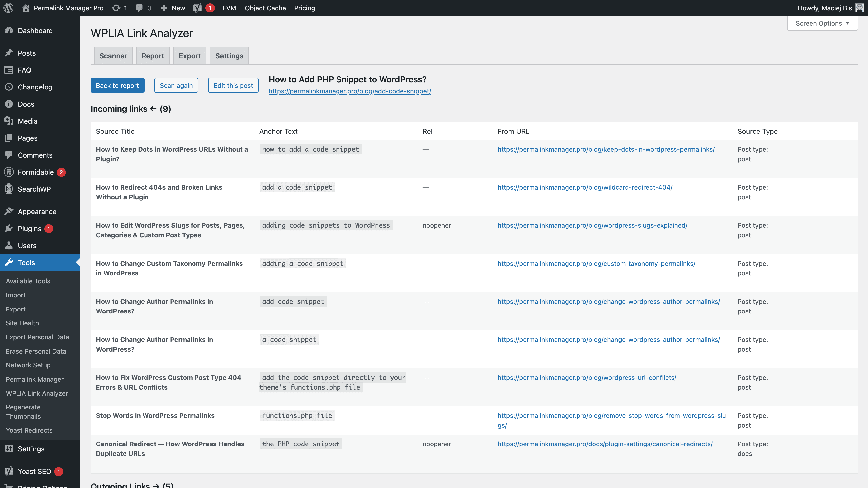Image resolution: width=868 pixels, height=488 pixels.
Task: Click the Users person icon
Action: [x=9, y=246]
